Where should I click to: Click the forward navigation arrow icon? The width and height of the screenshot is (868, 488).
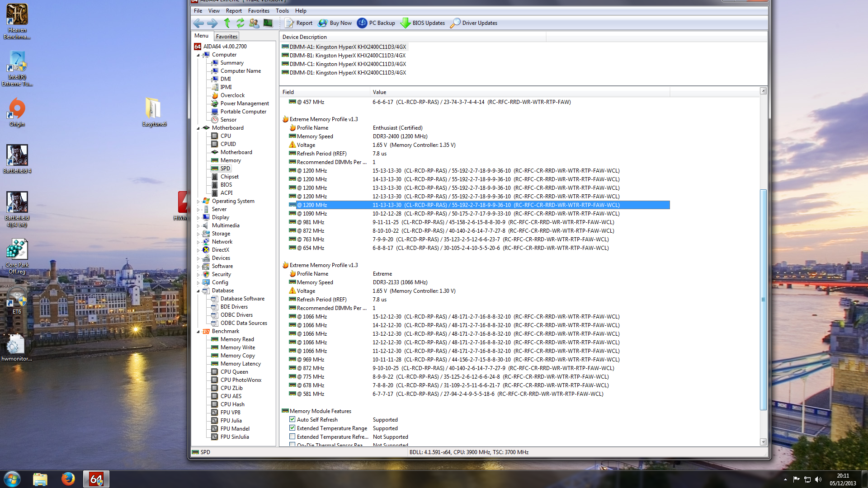[212, 23]
